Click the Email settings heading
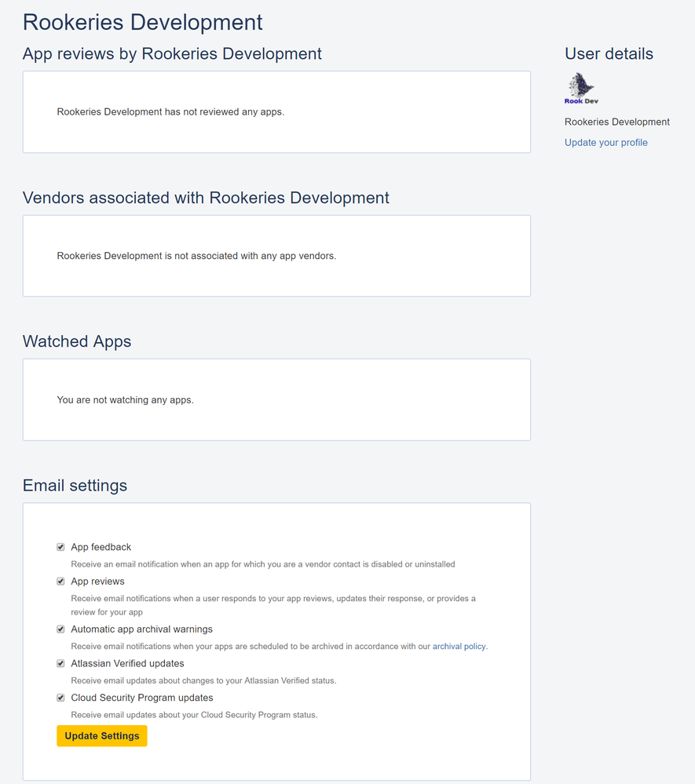The width and height of the screenshot is (695, 784). pos(75,486)
